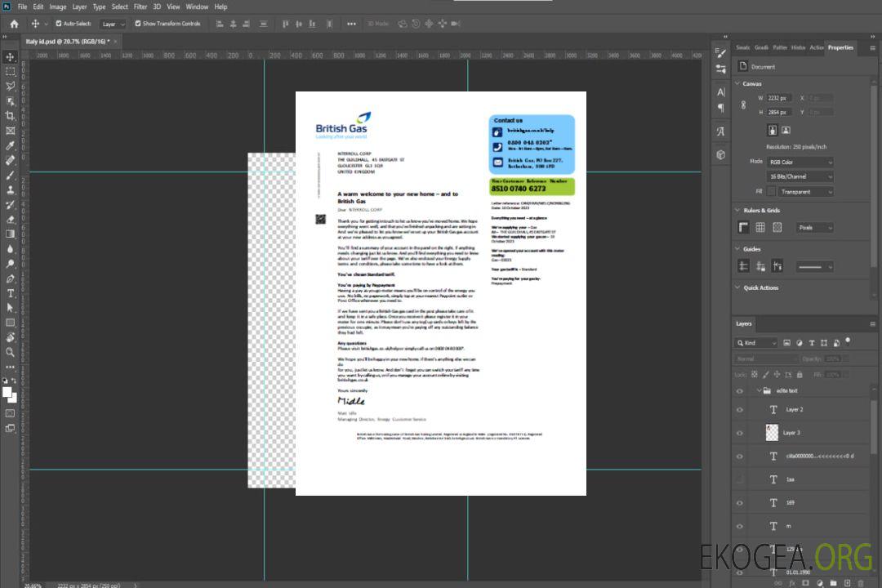882x588 pixels.
Task: Switch to the Actions panel tab
Action: click(x=817, y=47)
